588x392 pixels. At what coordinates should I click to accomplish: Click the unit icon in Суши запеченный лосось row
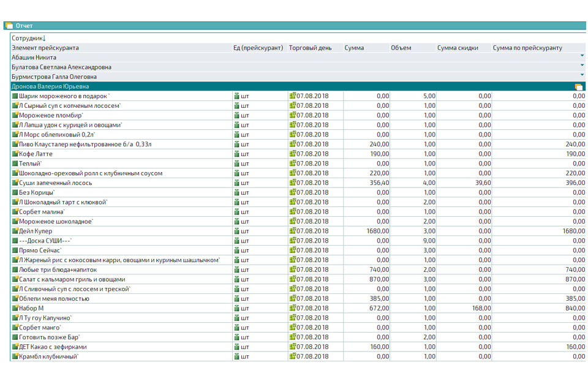(236, 183)
